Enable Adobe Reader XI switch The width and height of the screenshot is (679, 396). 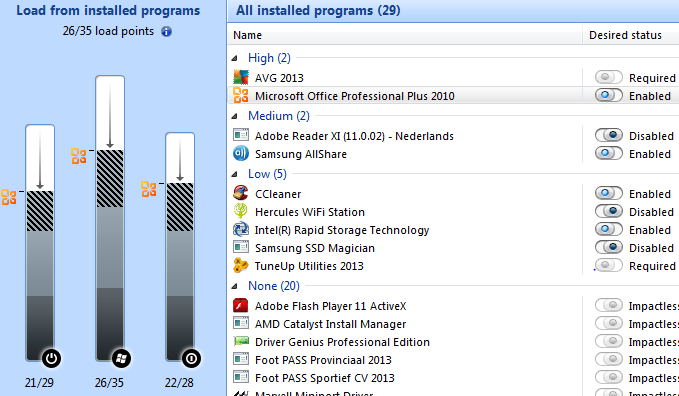608,135
